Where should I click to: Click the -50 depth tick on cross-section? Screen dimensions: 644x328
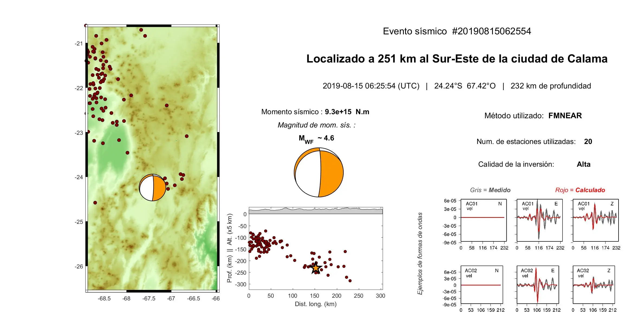[x=242, y=226]
